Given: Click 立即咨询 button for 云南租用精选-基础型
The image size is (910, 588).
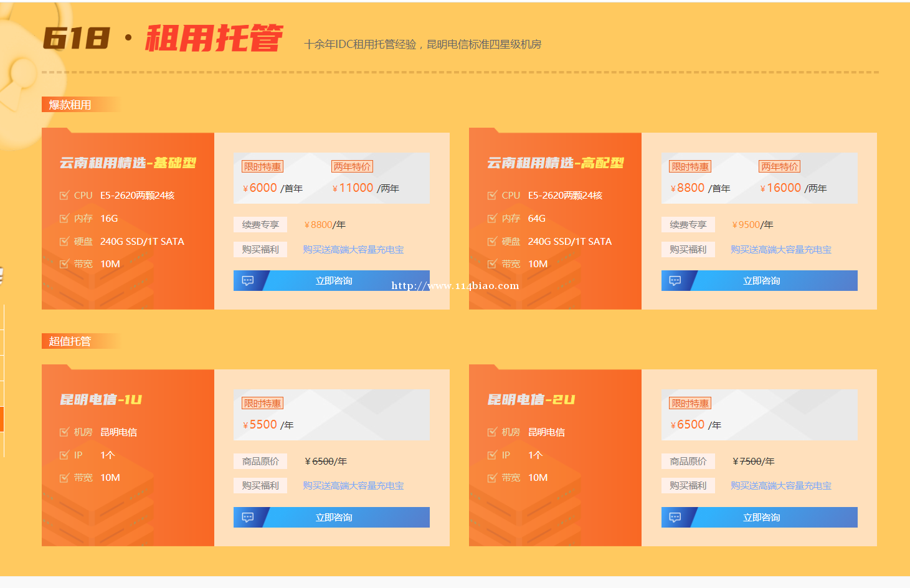Looking at the screenshot, I should click(331, 281).
